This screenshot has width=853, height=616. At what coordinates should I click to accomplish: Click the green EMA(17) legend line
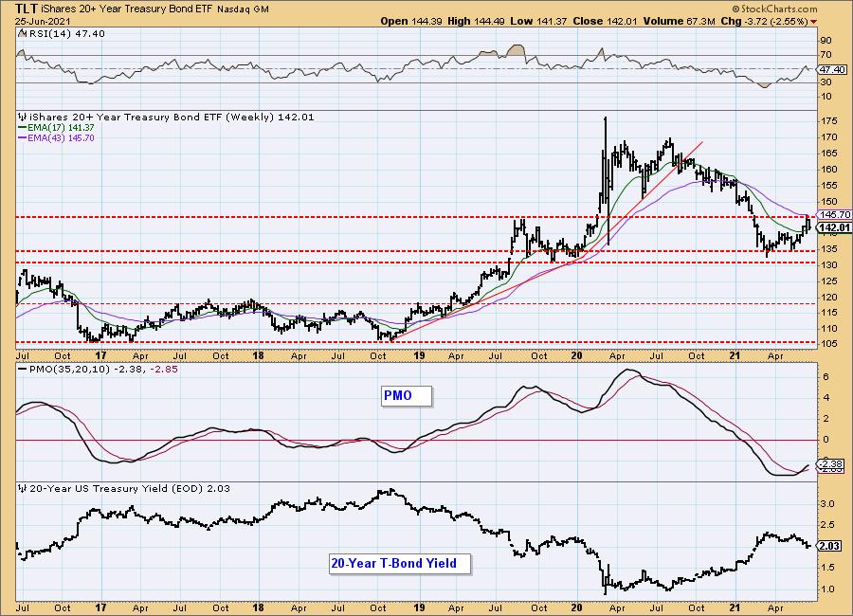(23, 127)
